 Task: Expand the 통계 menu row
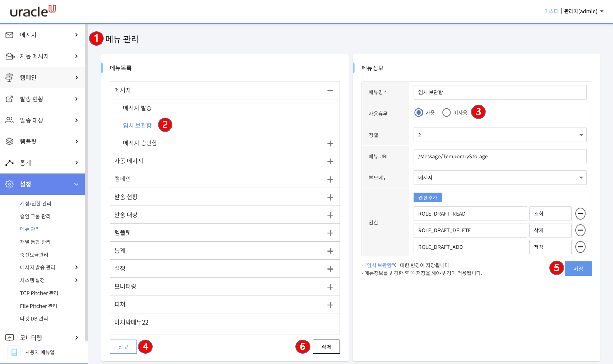pyautogui.click(x=330, y=251)
